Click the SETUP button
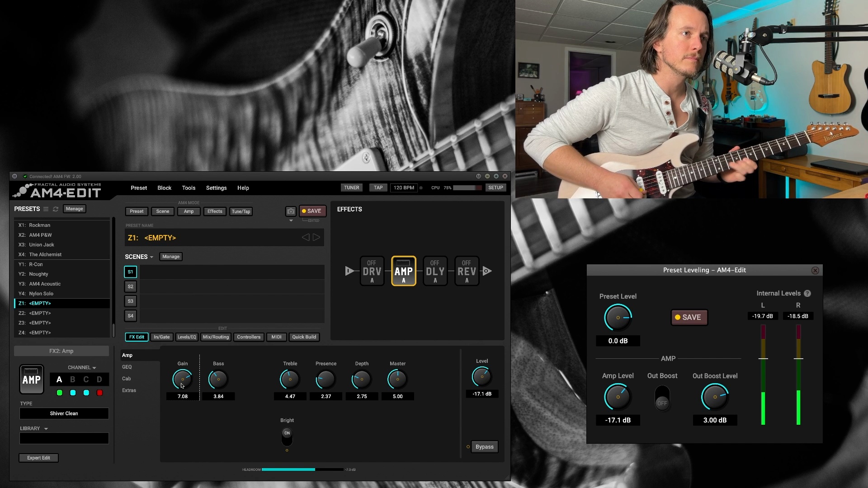This screenshot has width=868, height=488. [496, 188]
